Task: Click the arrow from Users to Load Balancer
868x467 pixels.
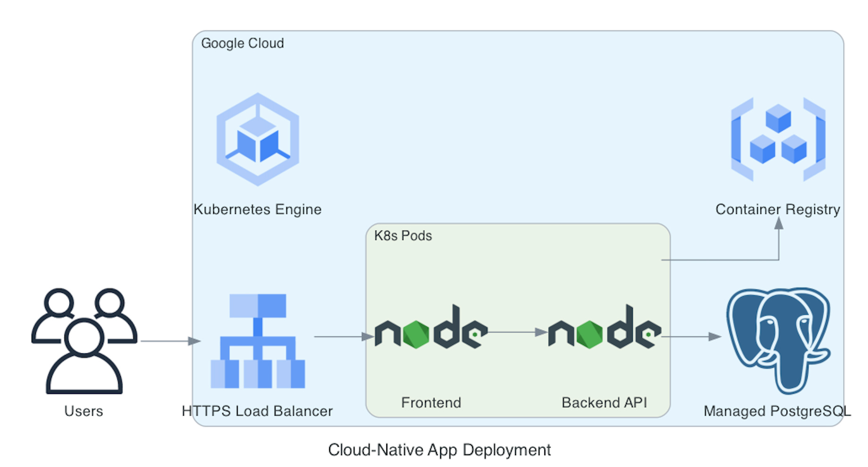Action: click(x=170, y=341)
